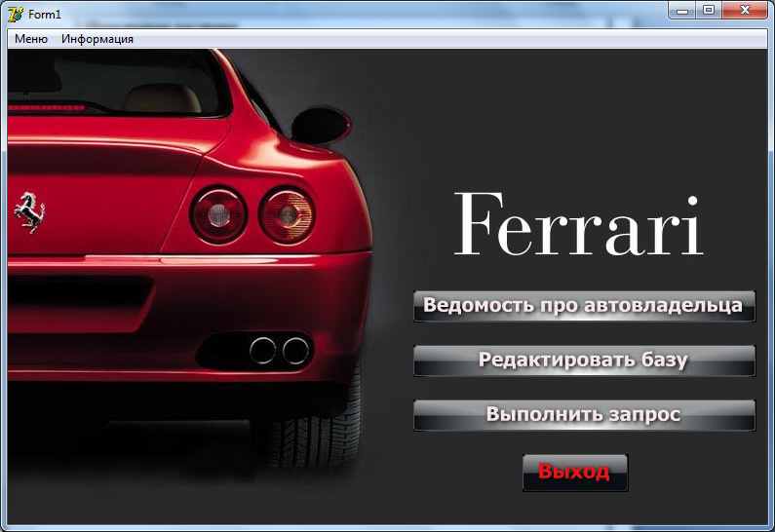Viewport: 775px width, 532px height.
Task: Open the Меню menu
Action: (31, 39)
